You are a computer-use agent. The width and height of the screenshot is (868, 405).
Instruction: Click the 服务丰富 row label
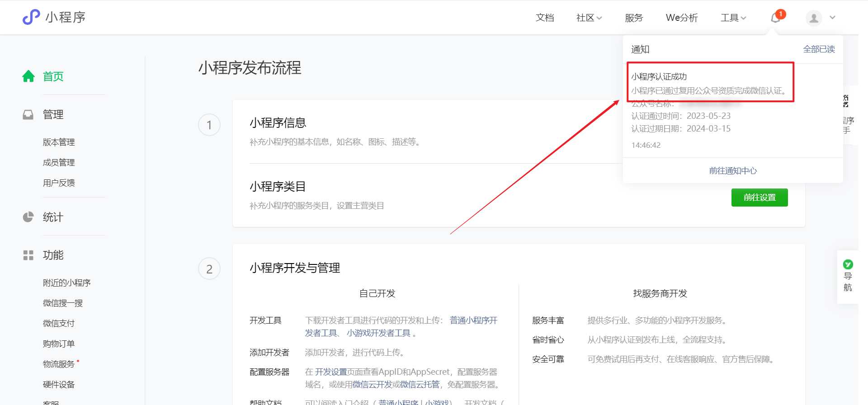[x=548, y=320]
